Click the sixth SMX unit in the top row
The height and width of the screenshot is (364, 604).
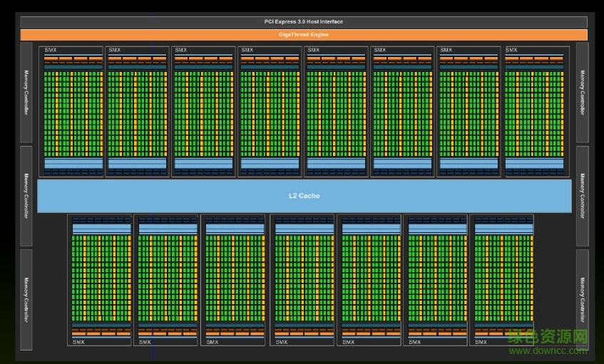click(x=402, y=111)
